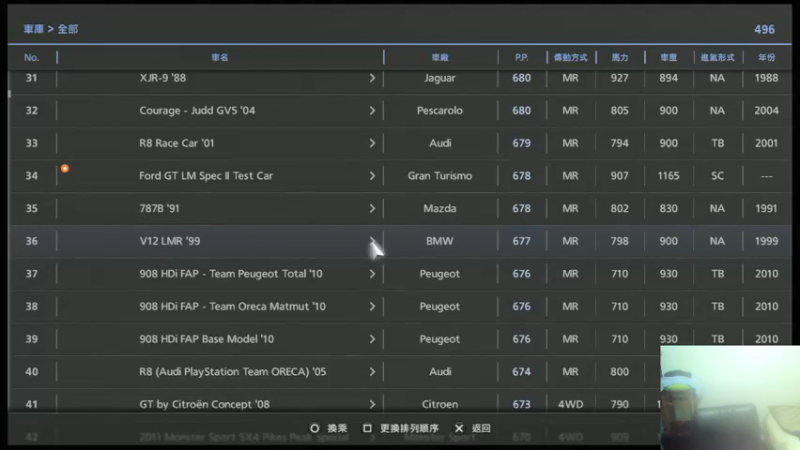Expand the 787B '91 row arrow
Viewport: 800px width, 450px height.
pos(372,209)
